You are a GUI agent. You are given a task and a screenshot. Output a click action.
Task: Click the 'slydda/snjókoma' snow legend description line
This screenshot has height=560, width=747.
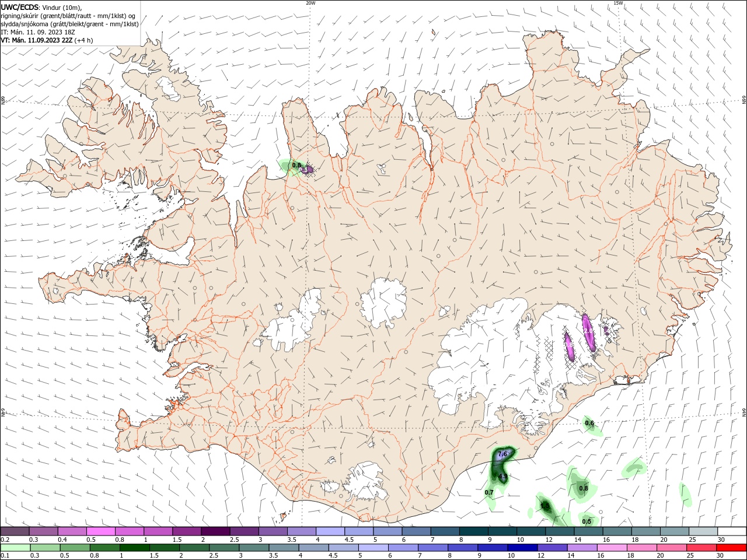pyautogui.click(x=69, y=24)
